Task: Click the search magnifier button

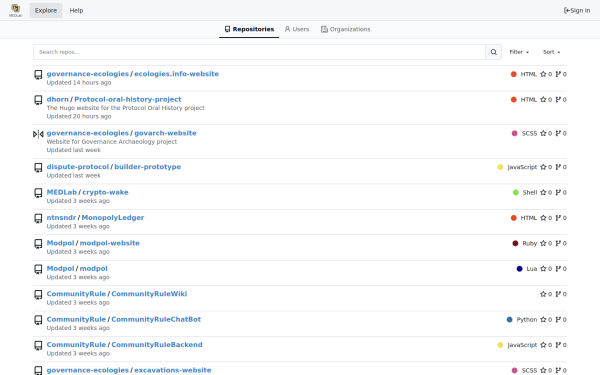Action: tap(494, 52)
